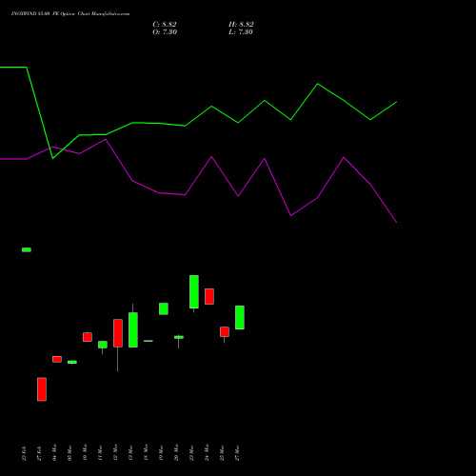Select the open value O: 7.30
This screenshot has height=476, width=476.
click(x=165, y=32)
